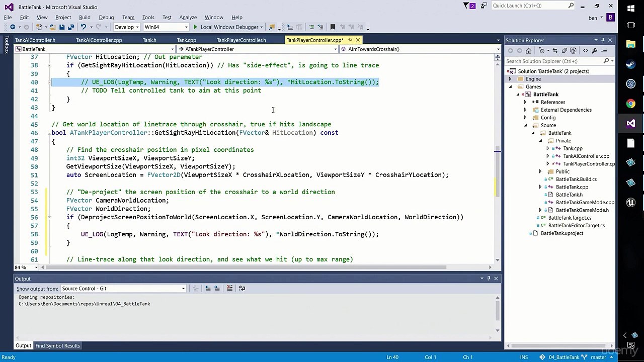
Task: Click the Find in Files toolbar icon
Action: [x=272, y=27]
